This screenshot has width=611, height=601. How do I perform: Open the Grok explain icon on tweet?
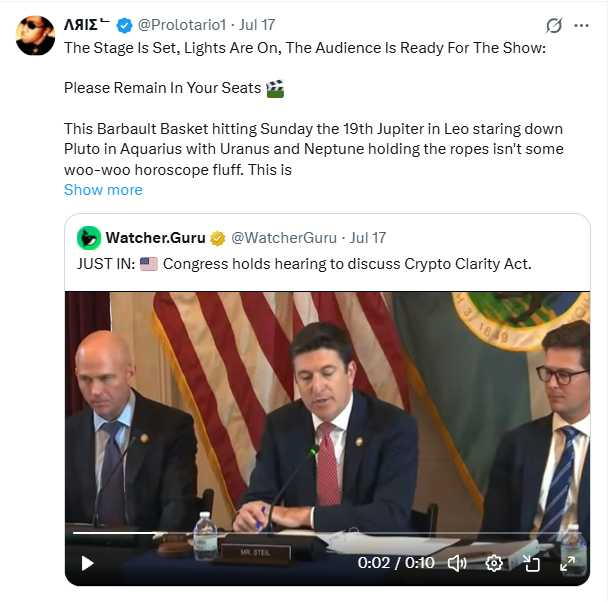coord(554,26)
